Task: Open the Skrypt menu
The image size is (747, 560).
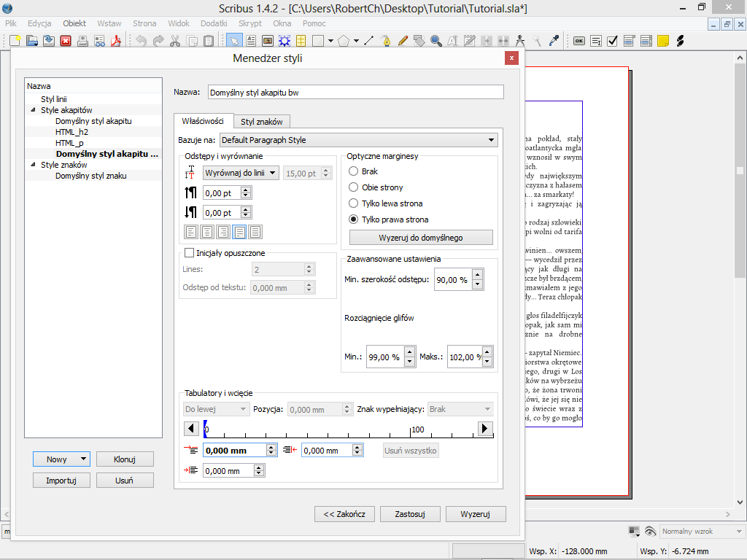Action: click(x=249, y=23)
